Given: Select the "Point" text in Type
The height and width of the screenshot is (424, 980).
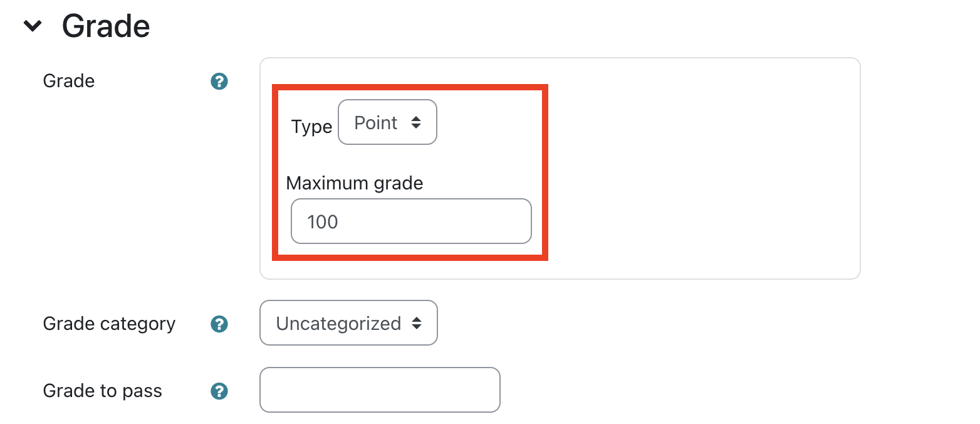Looking at the screenshot, I should tap(375, 123).
